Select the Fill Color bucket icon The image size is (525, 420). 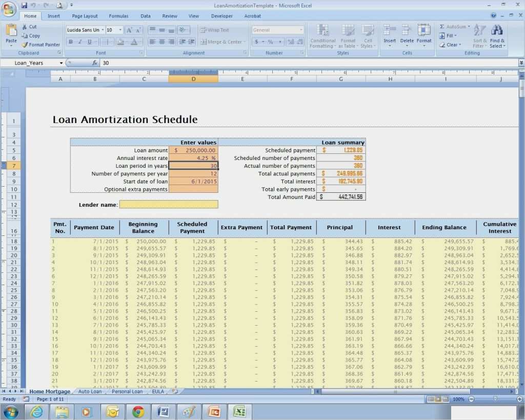[120, 42]
